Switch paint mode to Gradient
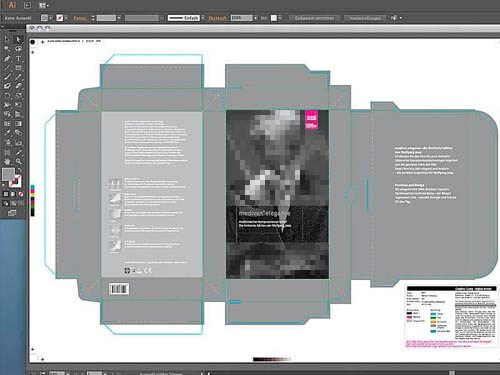 pyautogui.click(x=13, y=194)
